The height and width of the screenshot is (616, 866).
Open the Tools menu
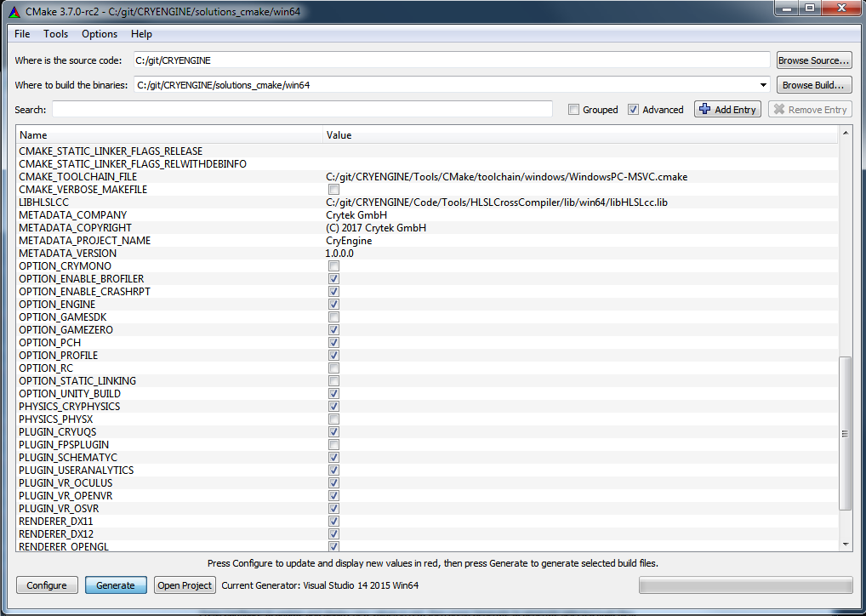tap(56, 34)
